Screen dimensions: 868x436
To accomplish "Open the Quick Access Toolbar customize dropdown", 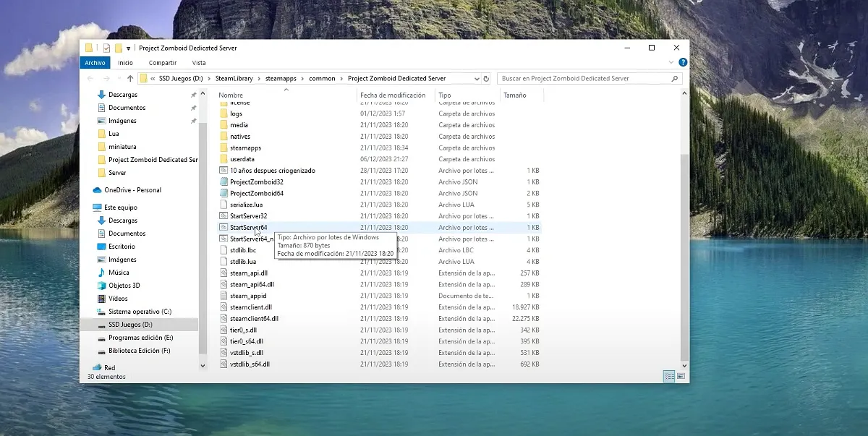I will click(129, 48).
